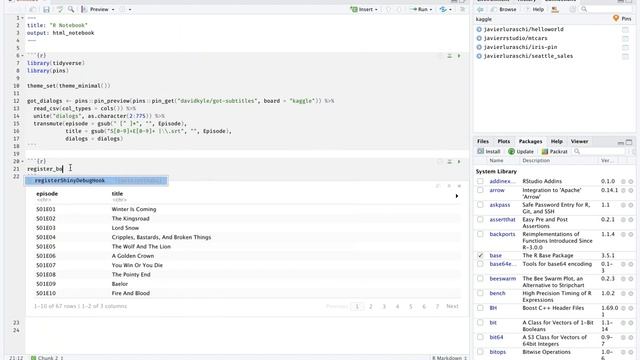640x360 pixels.
Task: Click the back arrow in Connections pane
Action: [x=480, y=9]
